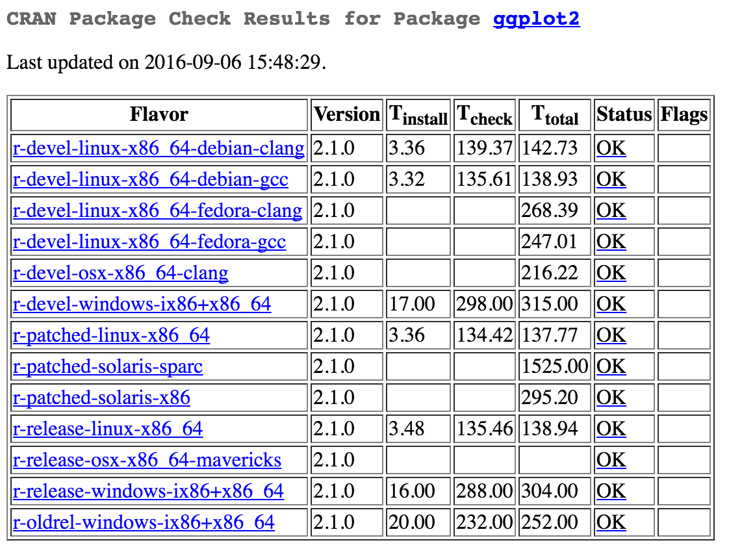The width and height of the screenshot is (729, 560).
Task: Select the total time value 247.01
Action: click(x=549, y=242)
